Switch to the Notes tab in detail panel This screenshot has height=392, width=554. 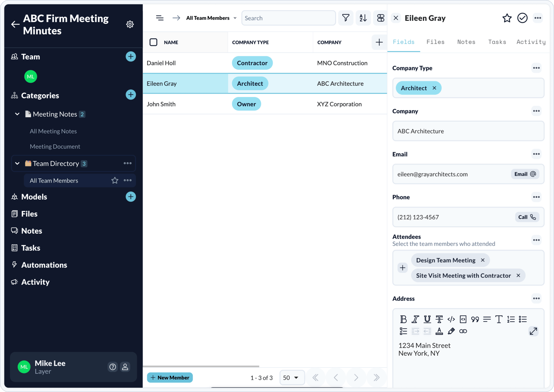[x=466, y=42]
